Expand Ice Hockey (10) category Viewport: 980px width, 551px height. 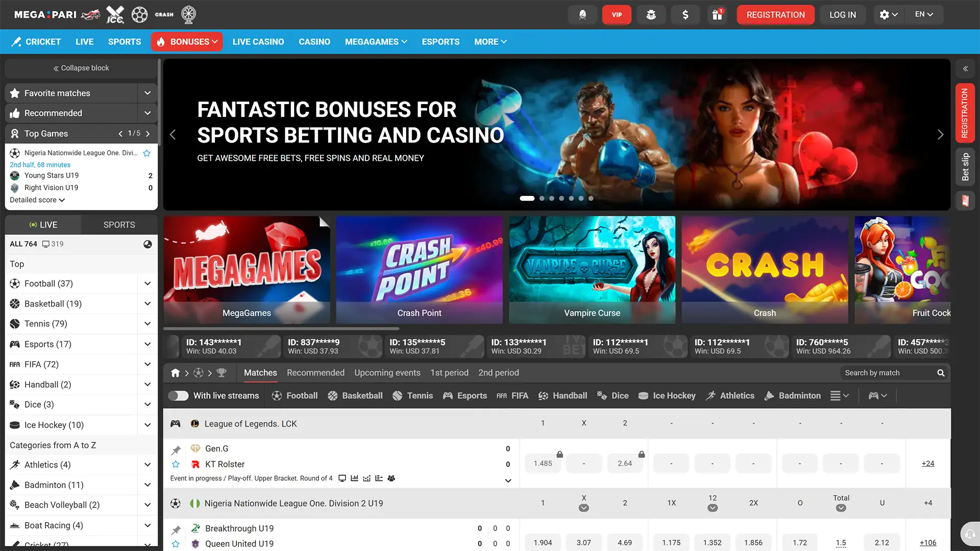[147, 425]
